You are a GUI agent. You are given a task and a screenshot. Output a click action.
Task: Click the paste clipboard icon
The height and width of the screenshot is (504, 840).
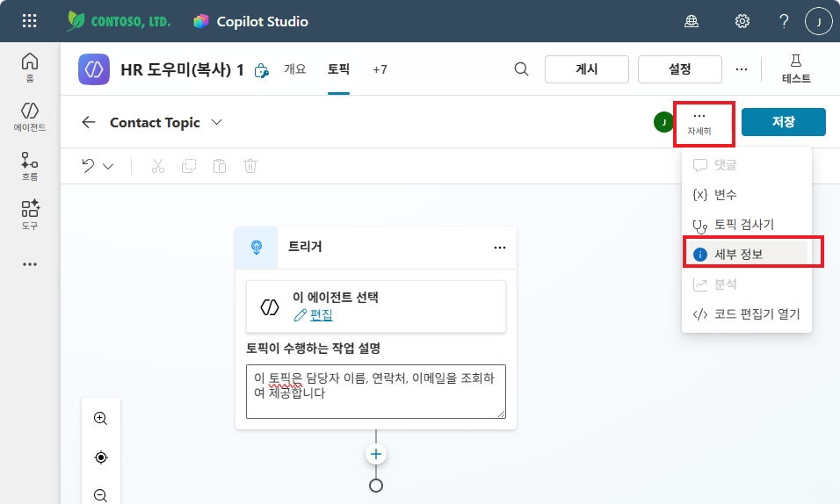[x=220, y=166]
